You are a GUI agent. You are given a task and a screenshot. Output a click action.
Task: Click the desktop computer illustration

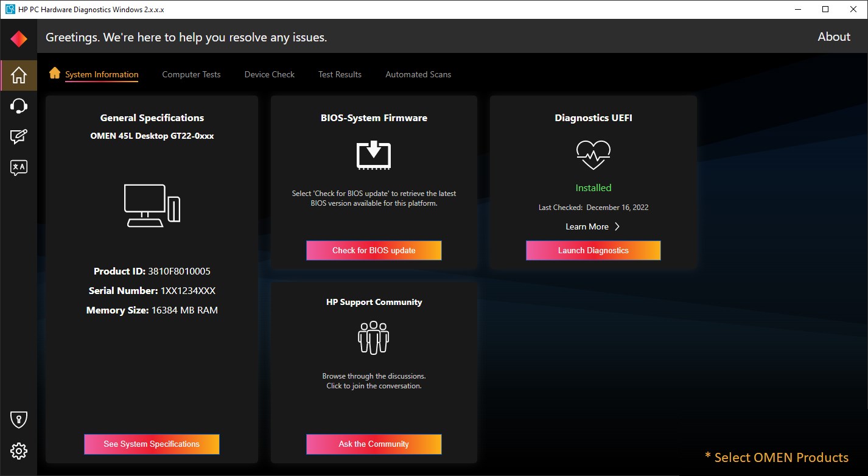(152, 205)
